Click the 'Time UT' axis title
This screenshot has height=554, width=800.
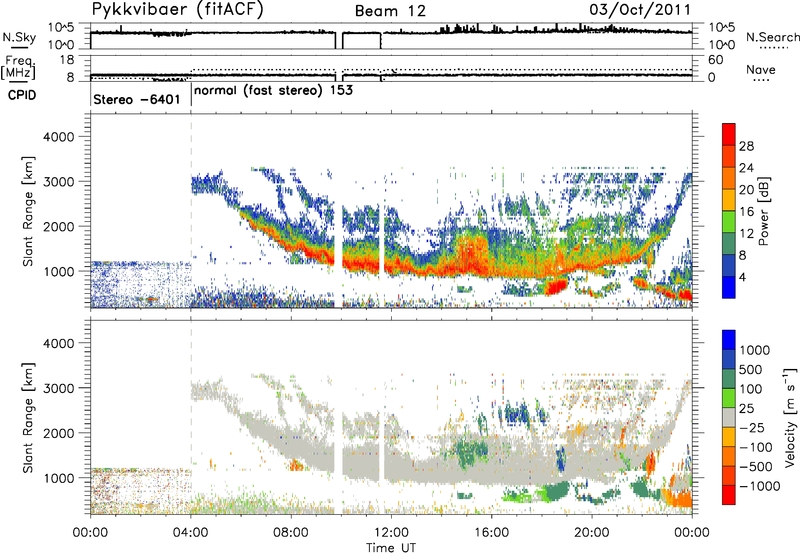pos(391,548)
